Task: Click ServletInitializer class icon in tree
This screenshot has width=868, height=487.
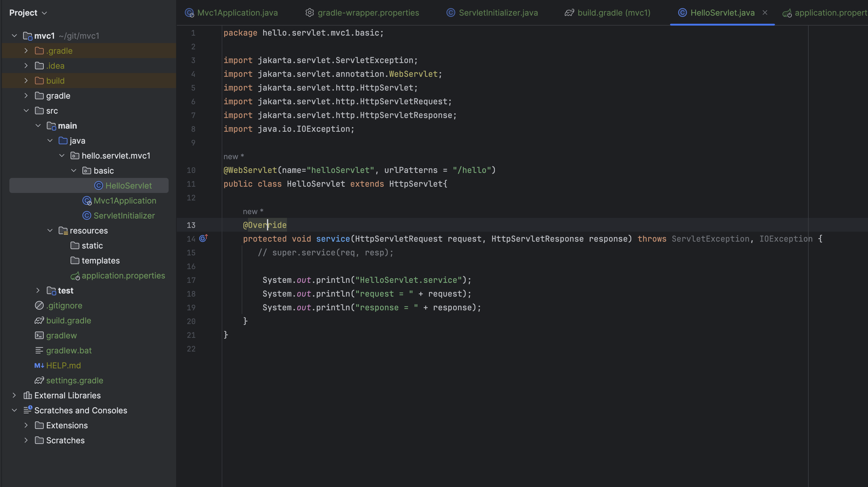Action: tap(86, 215)
